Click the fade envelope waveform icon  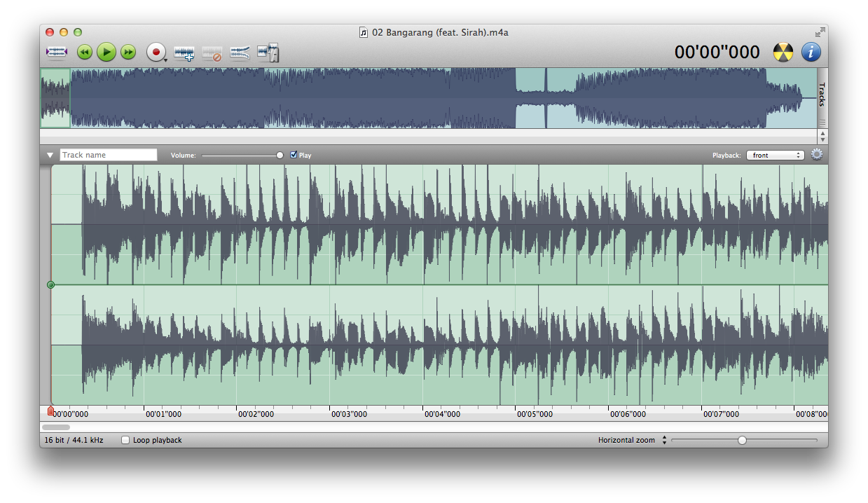pos(240,53)
